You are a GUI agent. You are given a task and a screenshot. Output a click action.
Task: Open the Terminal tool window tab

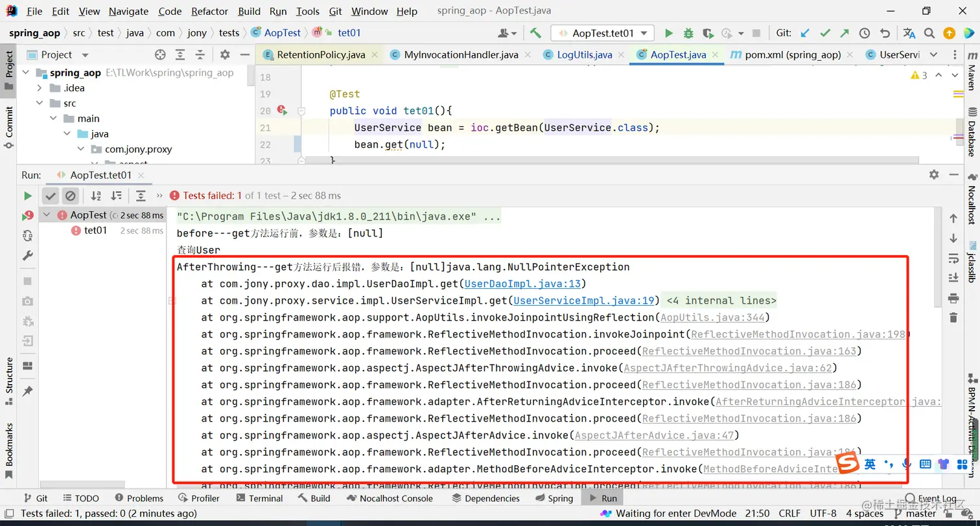tap(260, 498)
